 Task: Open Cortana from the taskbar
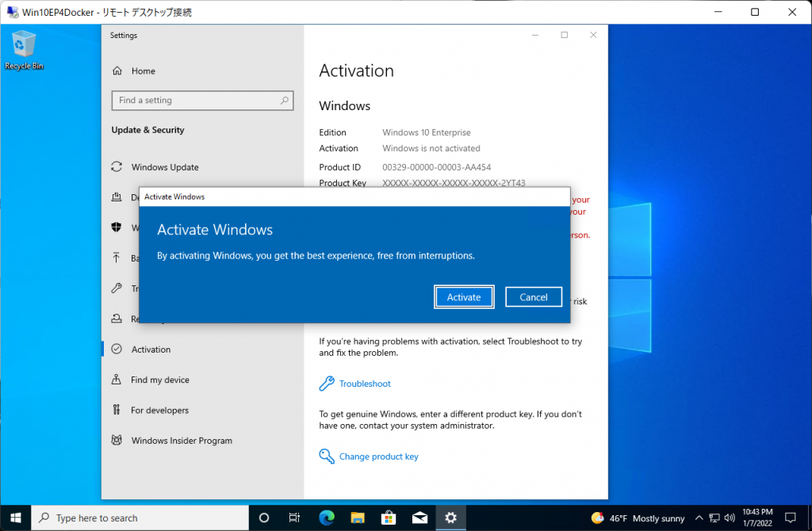[x=263, y=518]
